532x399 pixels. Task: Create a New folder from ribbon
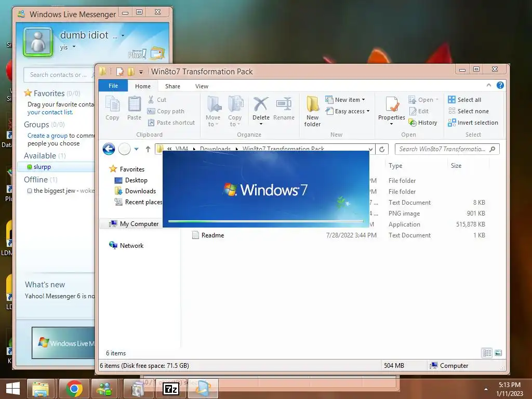(312, 111)
